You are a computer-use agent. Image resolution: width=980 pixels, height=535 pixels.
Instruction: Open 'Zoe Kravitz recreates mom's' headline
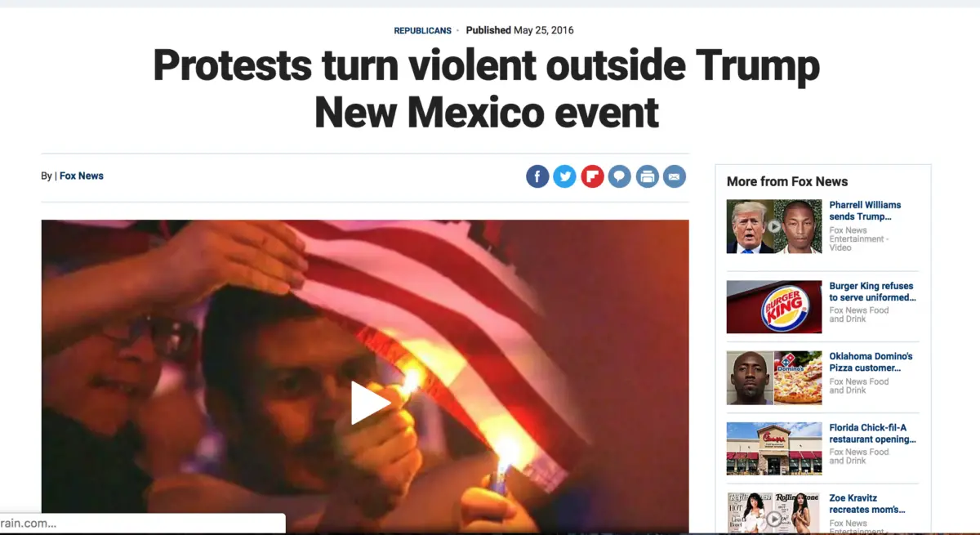(x=867, y=504)
